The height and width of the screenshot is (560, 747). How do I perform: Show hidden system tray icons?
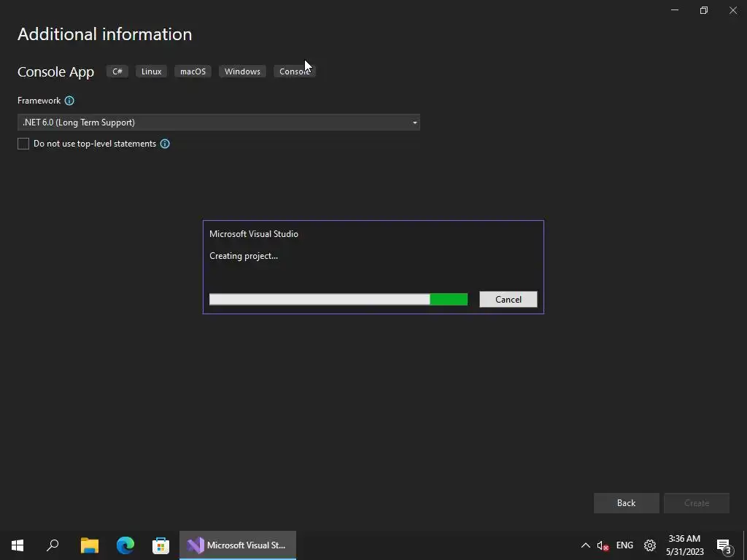586,545
